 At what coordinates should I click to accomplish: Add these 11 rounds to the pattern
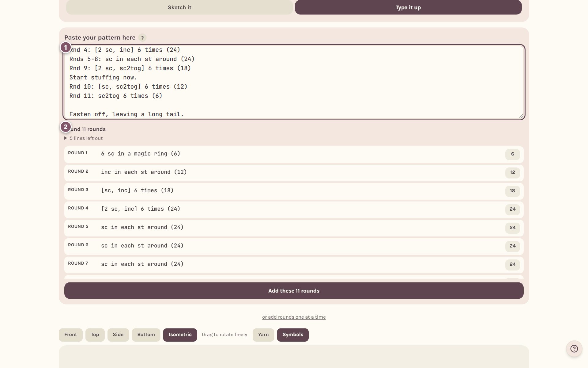coord(294,291)
